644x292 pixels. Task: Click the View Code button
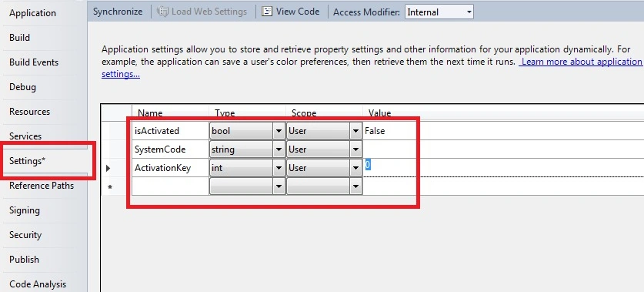coord(290,12)
